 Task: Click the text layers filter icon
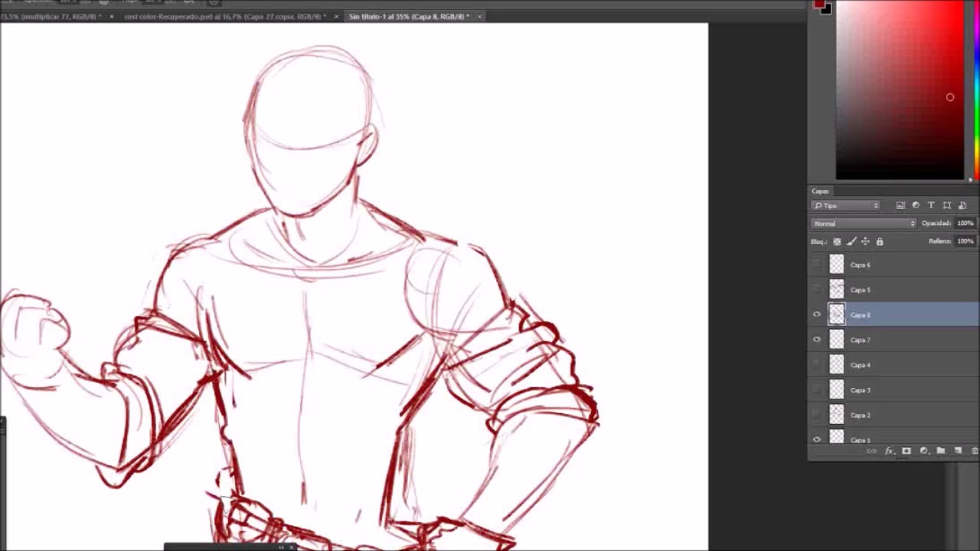[x=931, y=205]
